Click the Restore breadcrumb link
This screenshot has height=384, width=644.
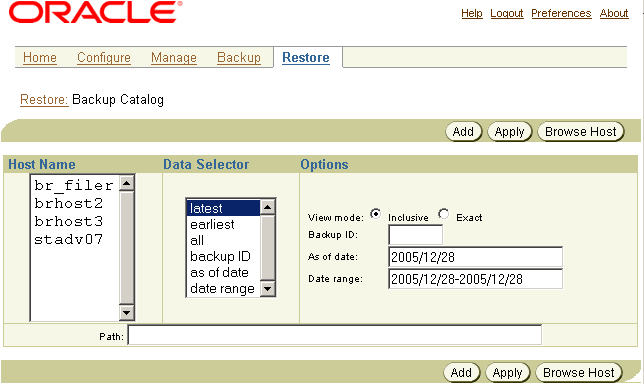44,99
